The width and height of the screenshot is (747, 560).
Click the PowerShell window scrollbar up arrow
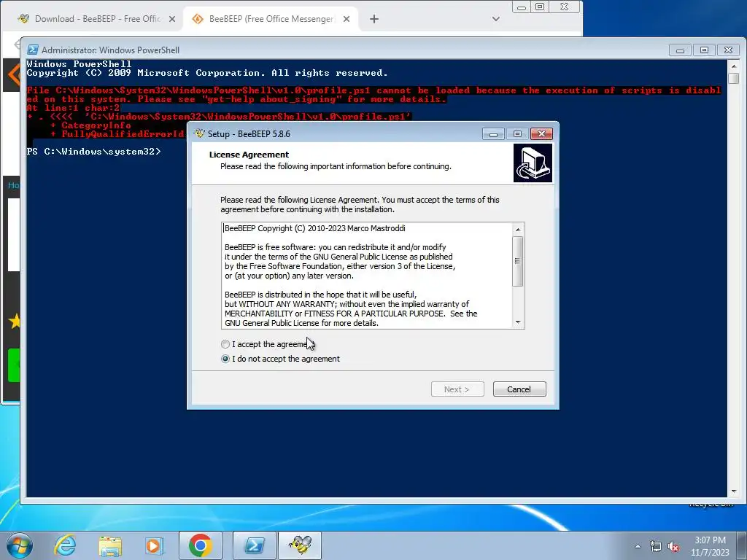pyautogui.click(x=734, y=66)
